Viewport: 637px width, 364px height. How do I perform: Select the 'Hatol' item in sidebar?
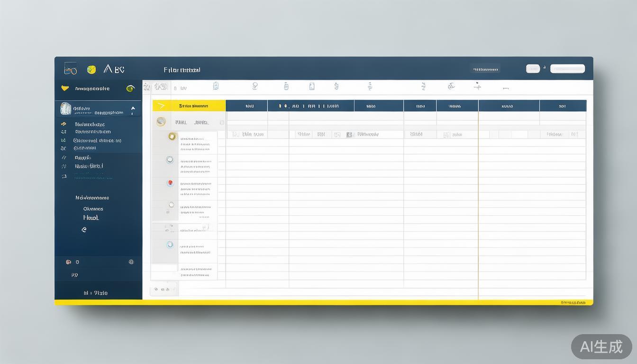tap(91, 218)
